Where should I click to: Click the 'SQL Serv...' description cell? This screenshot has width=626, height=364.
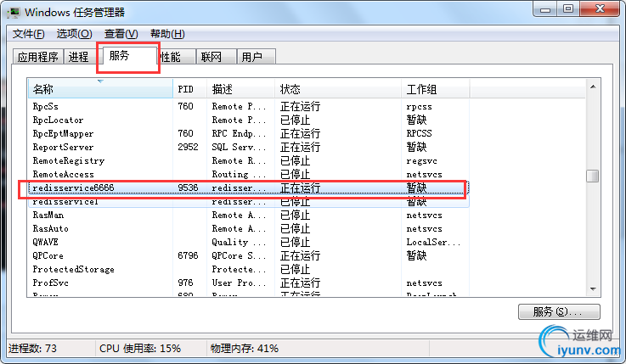[x=239, y=147]
